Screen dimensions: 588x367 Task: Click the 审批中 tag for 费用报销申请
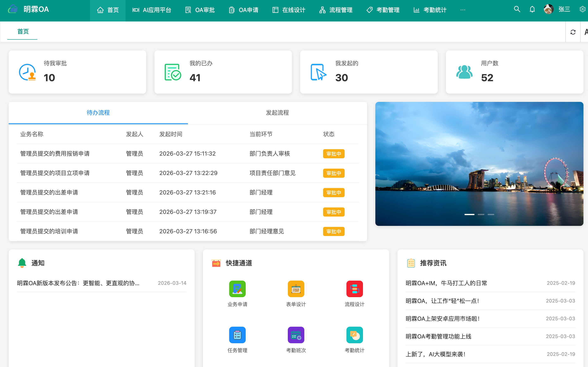point(334,154)
